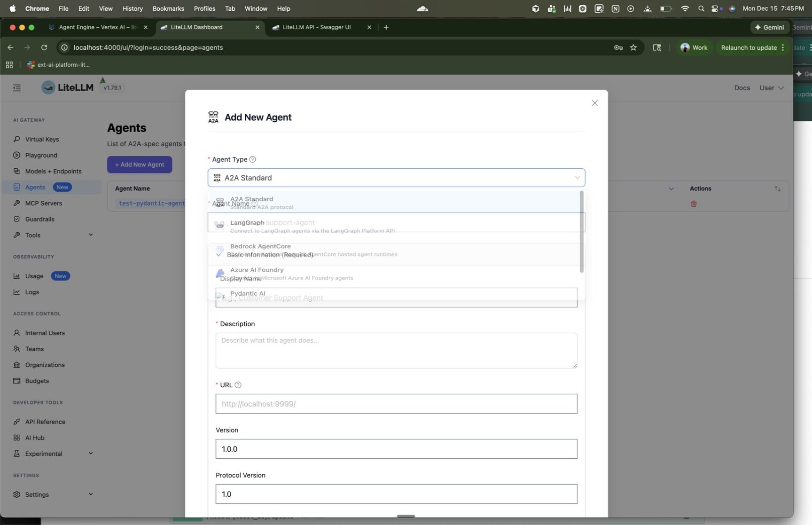Click the MCP Servers wrench icon

point(17,203)
